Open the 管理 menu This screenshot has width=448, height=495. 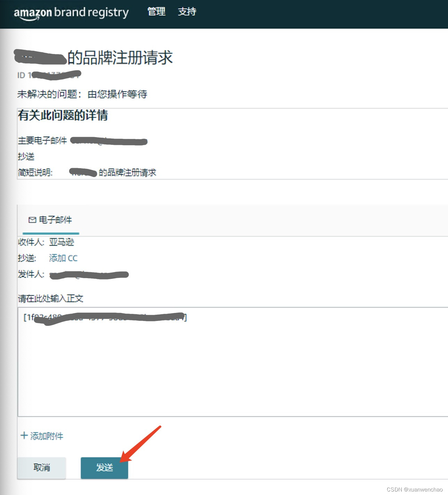pos(157,12)
